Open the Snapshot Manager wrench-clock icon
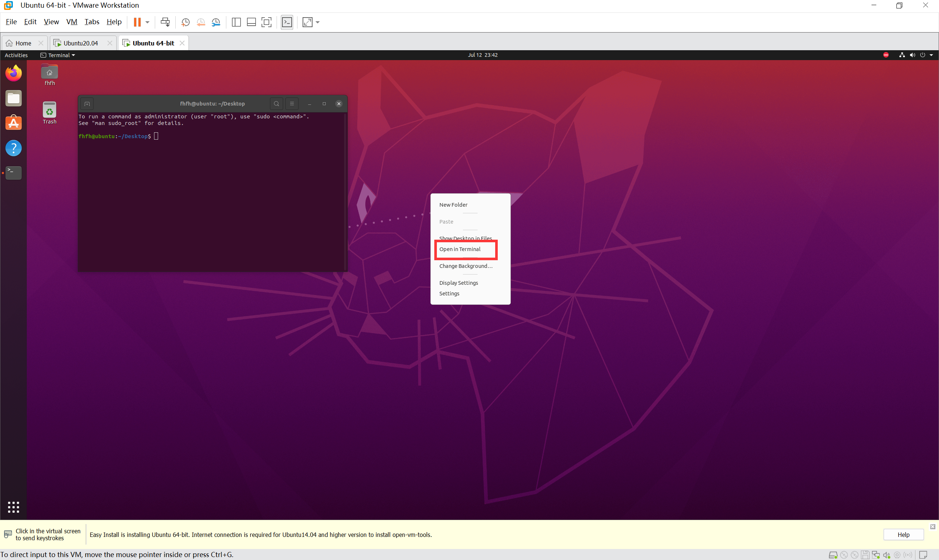The width and height of the screenshot is (939, 560). [x=216, y=22]
